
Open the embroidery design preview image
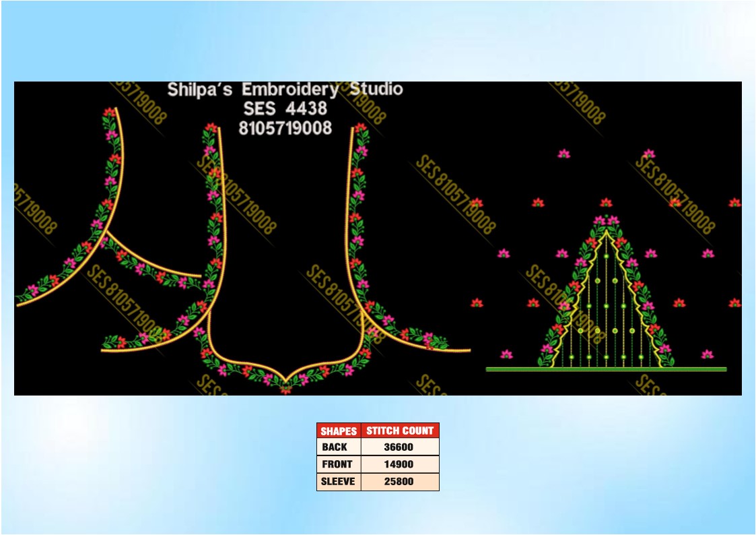(x=378, y=239)
